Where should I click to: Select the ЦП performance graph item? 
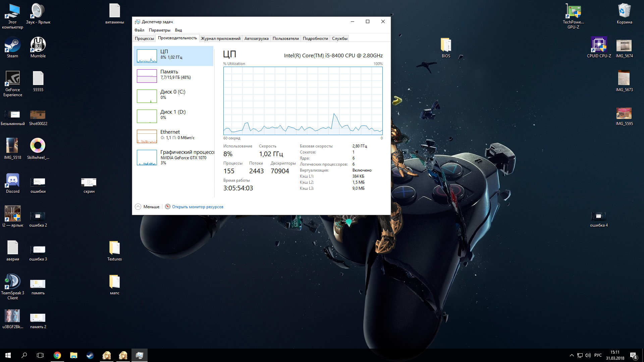pyautogui.click(x=173, y=56)
